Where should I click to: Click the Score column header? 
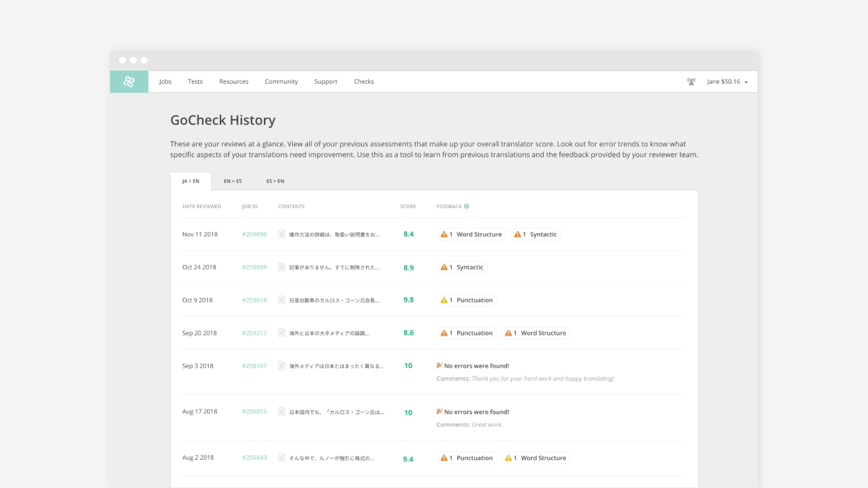pyautogui.click(x=408, y=206)
